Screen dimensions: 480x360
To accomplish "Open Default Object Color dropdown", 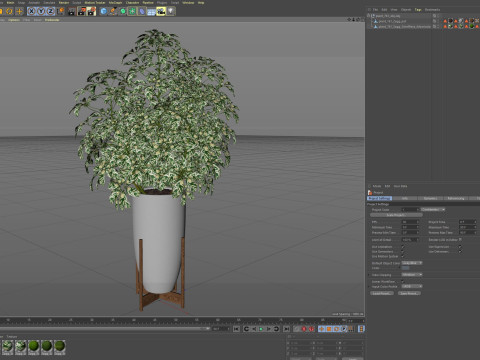I will pos(412,263).
